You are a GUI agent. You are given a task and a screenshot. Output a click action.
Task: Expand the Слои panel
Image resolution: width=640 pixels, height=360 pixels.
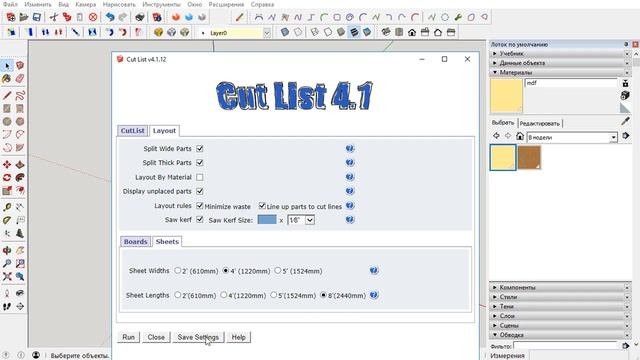(x=560, y=316)
